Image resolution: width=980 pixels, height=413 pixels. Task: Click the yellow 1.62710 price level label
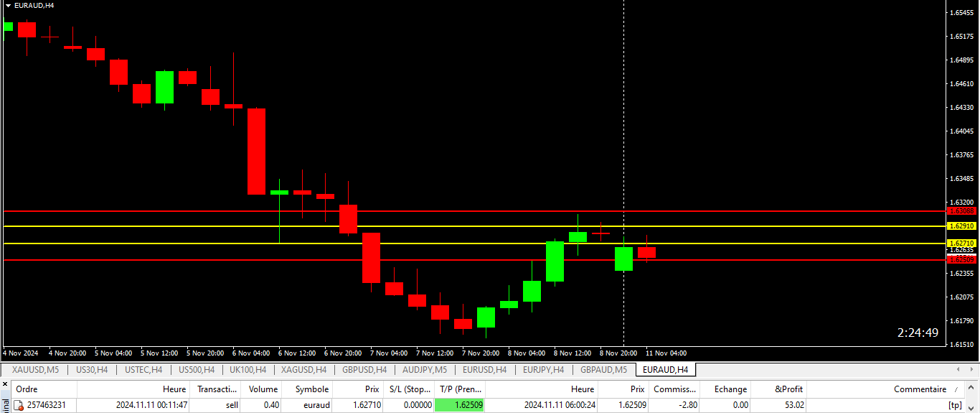click(x=961, y=243)
